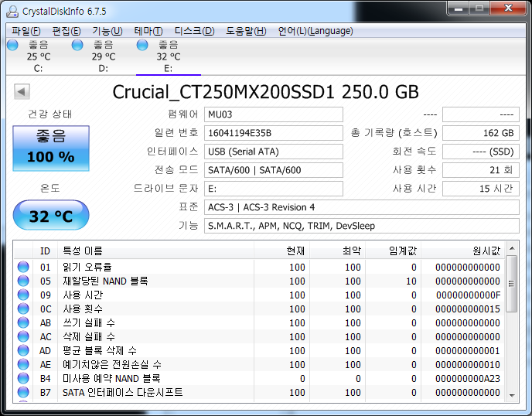Click the drive letter field E:
The height and width of the screenshot is (416, 532).
click(274, 189)
